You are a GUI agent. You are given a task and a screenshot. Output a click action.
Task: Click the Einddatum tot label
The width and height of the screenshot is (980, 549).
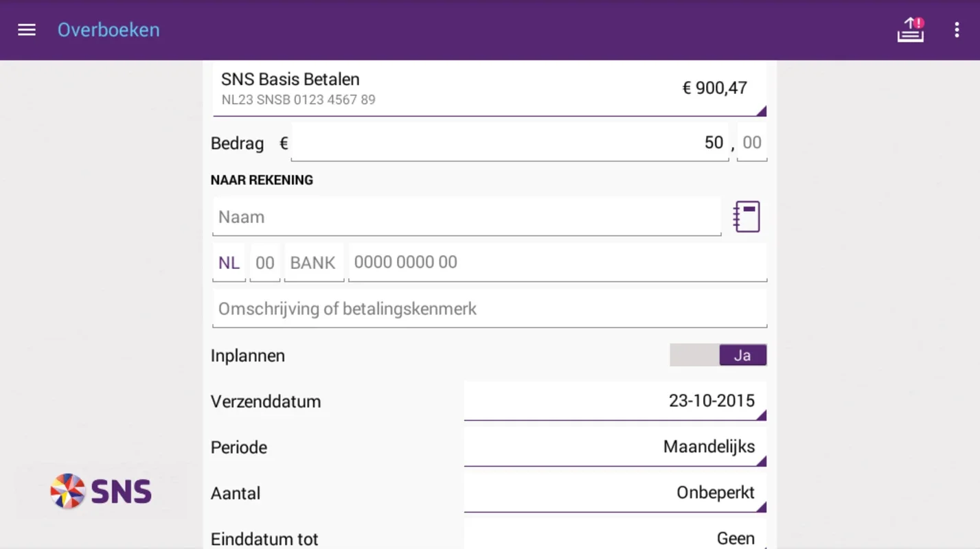(264, 539)
